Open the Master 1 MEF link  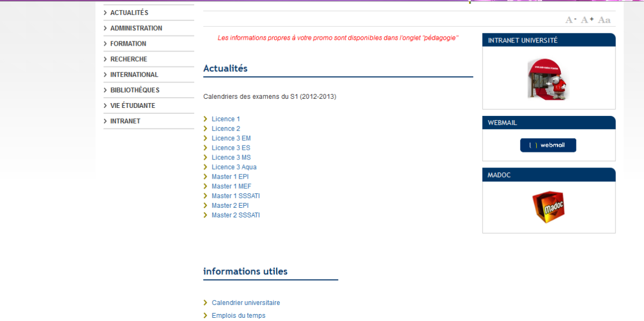click(x=231, y=187)
